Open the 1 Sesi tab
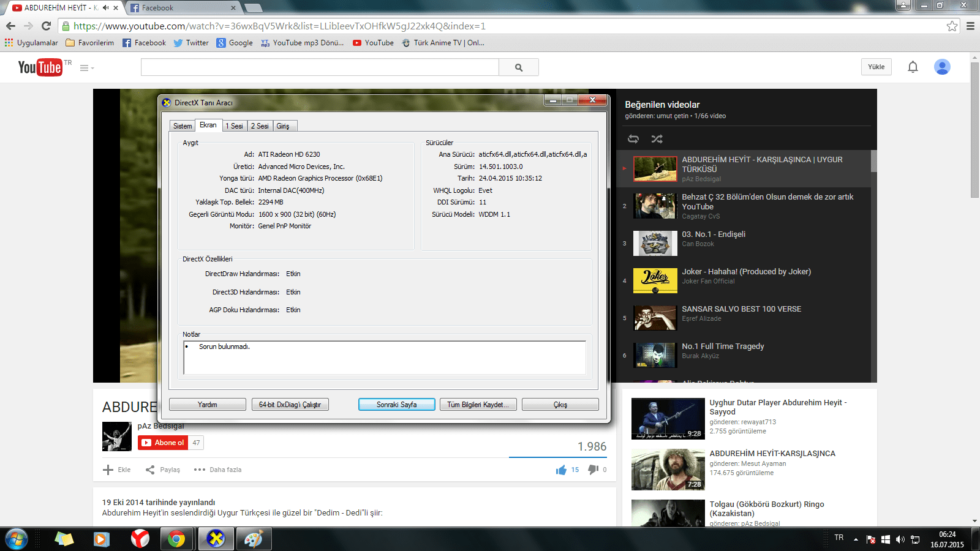The height and width of the screenshot is (551, 980). pyautogui.click(x=234, y=126)
